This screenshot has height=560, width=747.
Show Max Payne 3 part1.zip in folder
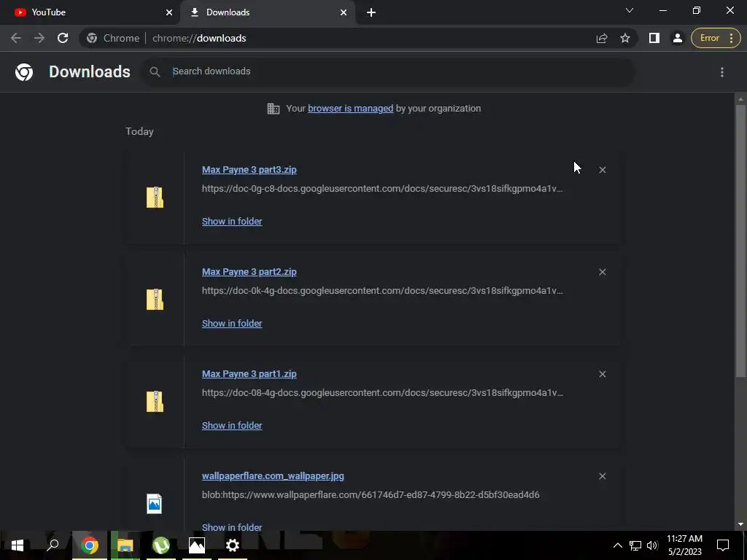pyautogui.click(x=232, y=426)
